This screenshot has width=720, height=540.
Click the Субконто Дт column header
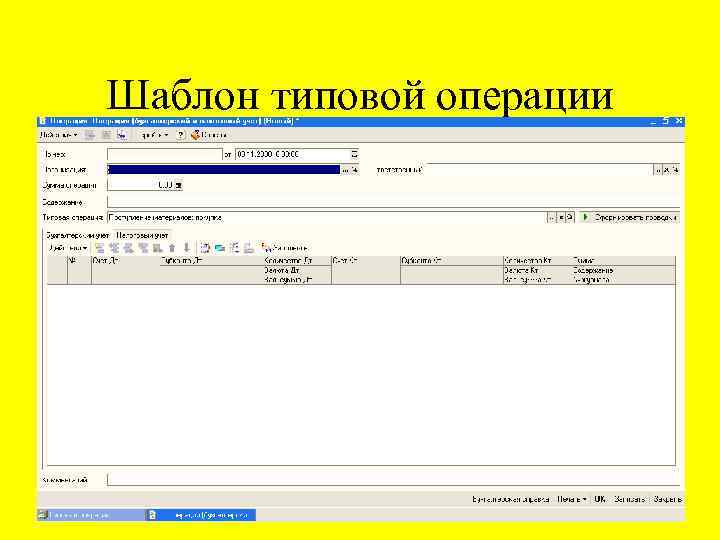(212, 261)
